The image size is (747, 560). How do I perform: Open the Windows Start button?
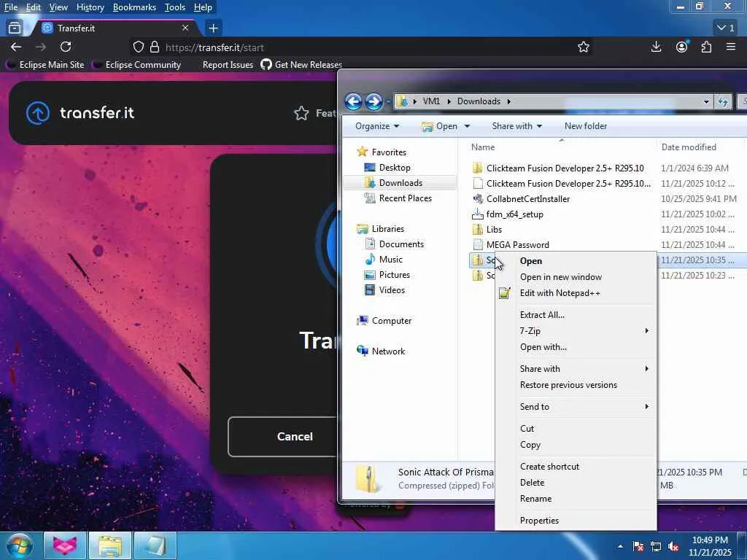(x=20, y=545)
